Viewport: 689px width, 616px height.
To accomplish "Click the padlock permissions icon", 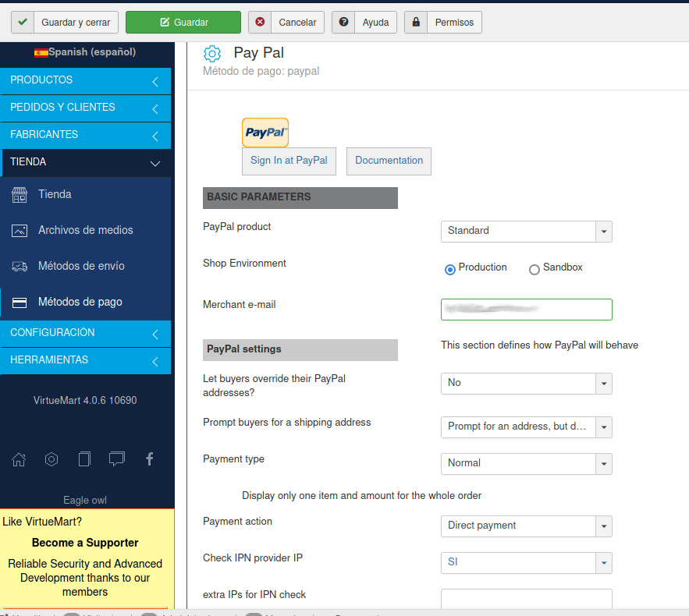I will (416, 22).
